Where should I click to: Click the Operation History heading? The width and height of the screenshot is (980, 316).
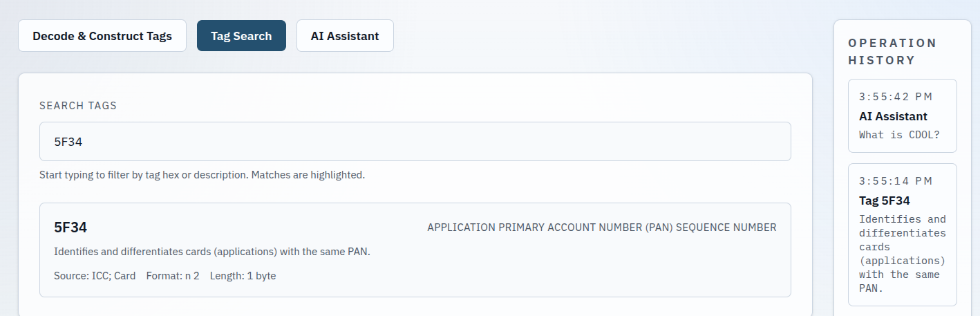click(x=892, y=52)
